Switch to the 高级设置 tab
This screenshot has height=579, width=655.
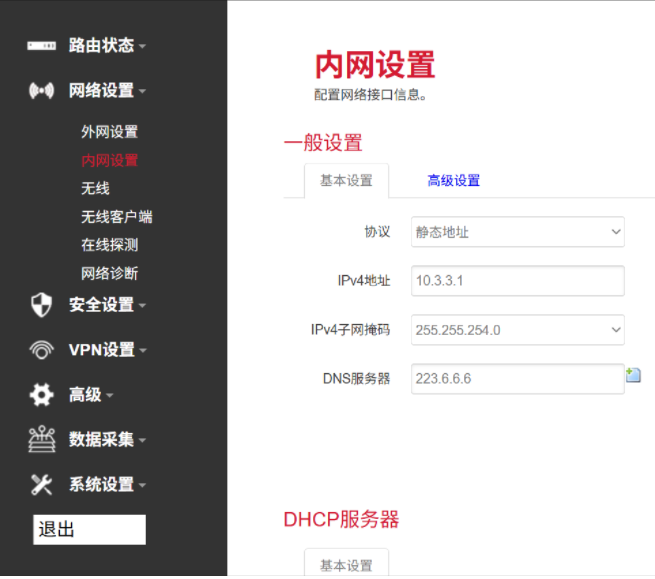click(453, 181)
